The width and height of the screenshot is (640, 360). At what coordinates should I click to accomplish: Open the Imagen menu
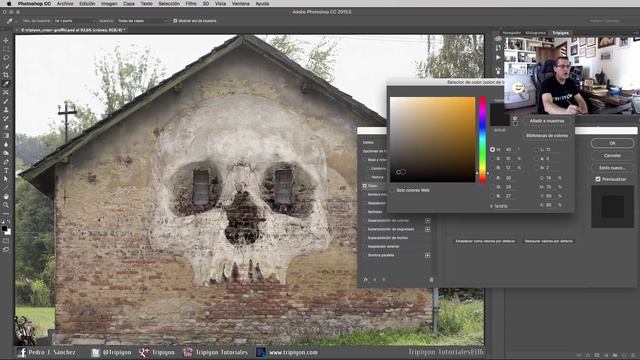[109, 4]
